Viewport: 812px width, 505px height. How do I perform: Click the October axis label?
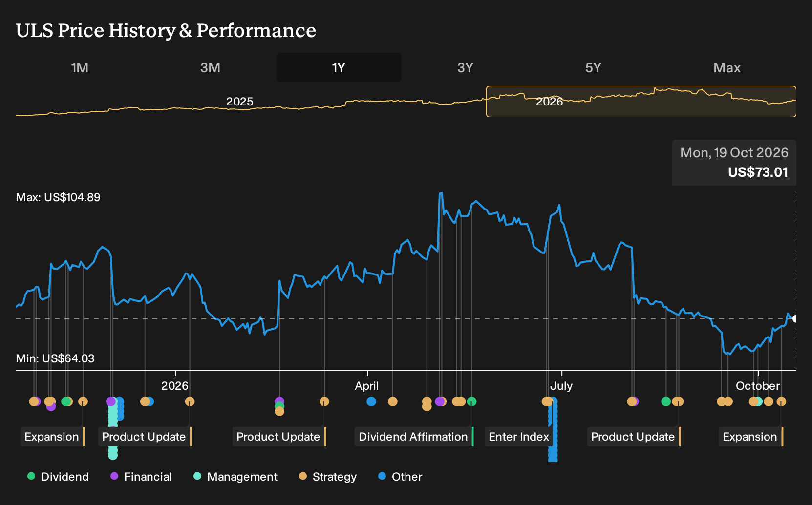coord(758,386)
